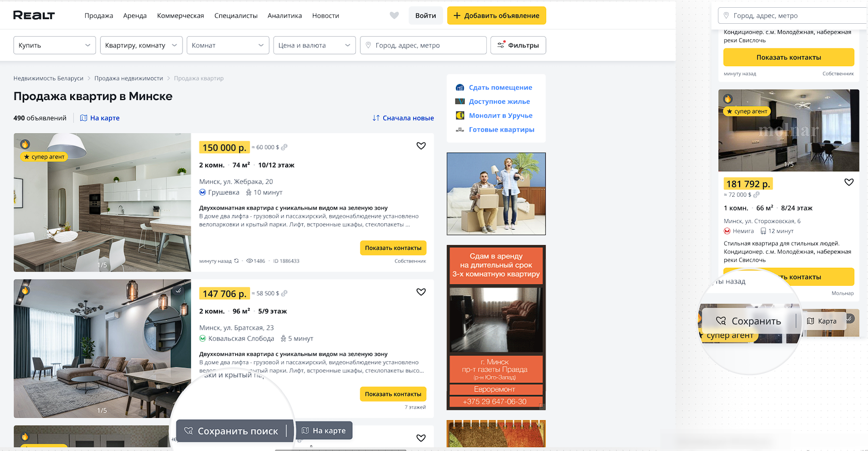The width and height of the screenshot is (868, 451).
Task: Open mobile listing kitchen photo
Action: [x=789, y=130]
